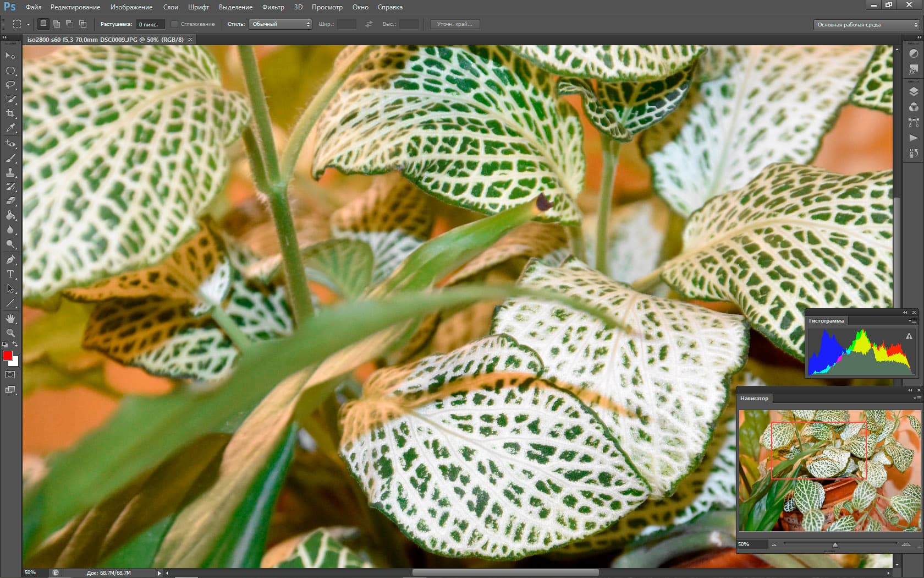The image size is (924, 578).
Task: Select the Pen tool
Action: tap(10, 260)
